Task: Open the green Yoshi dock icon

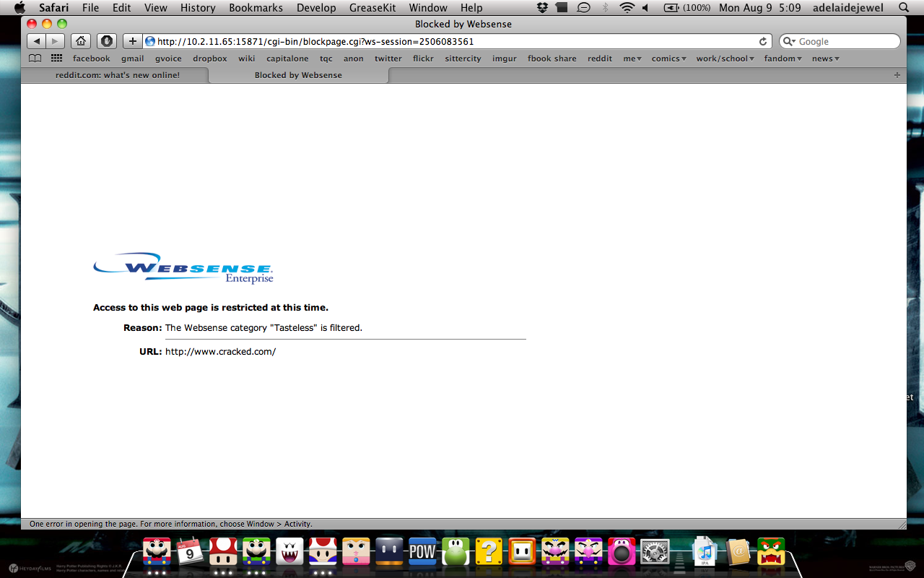Action: (x=456, y=552)
